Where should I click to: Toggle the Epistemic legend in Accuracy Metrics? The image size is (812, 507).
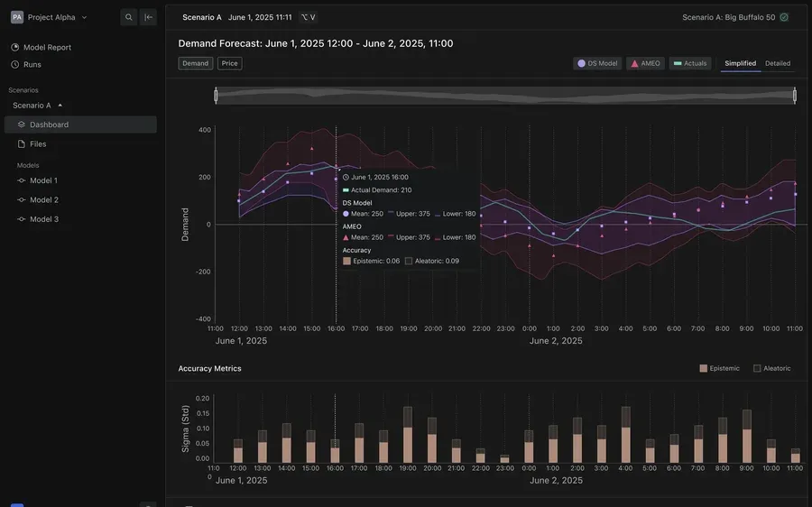(719, 368)
